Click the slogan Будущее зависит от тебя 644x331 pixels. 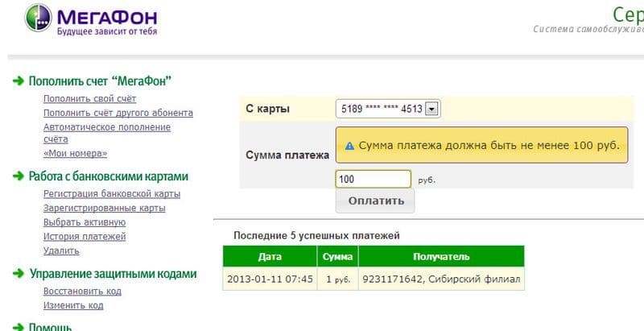coord(107,31)
